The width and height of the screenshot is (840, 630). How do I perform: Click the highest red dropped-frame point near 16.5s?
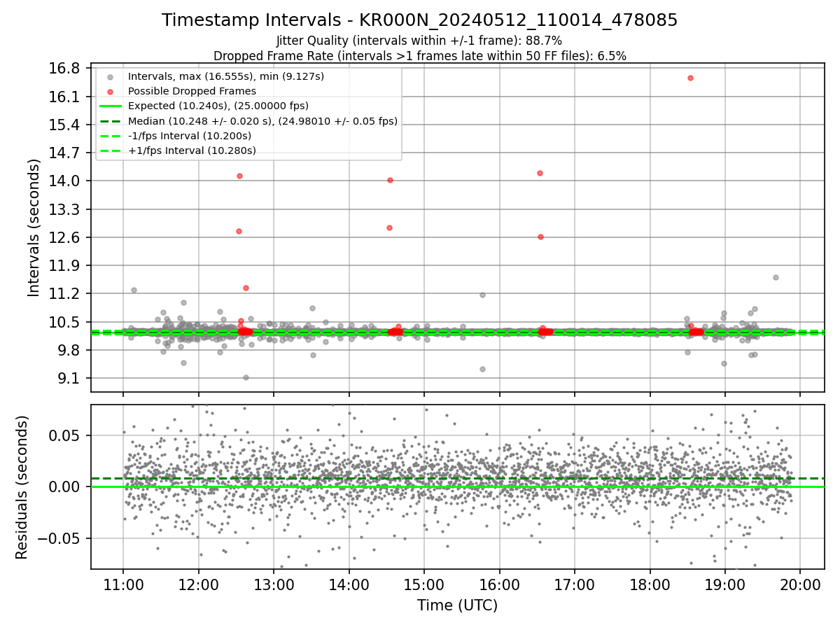tap(690, 78)
